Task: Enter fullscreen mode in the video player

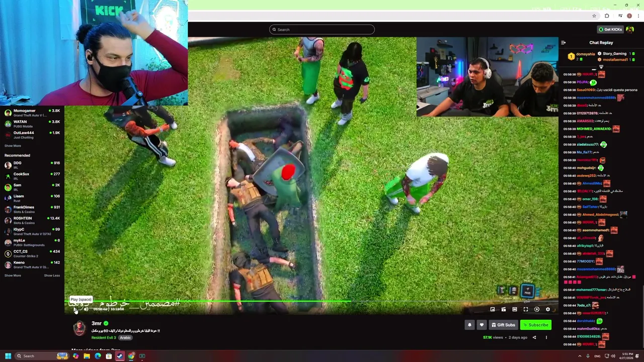Action: coord(526,309)
